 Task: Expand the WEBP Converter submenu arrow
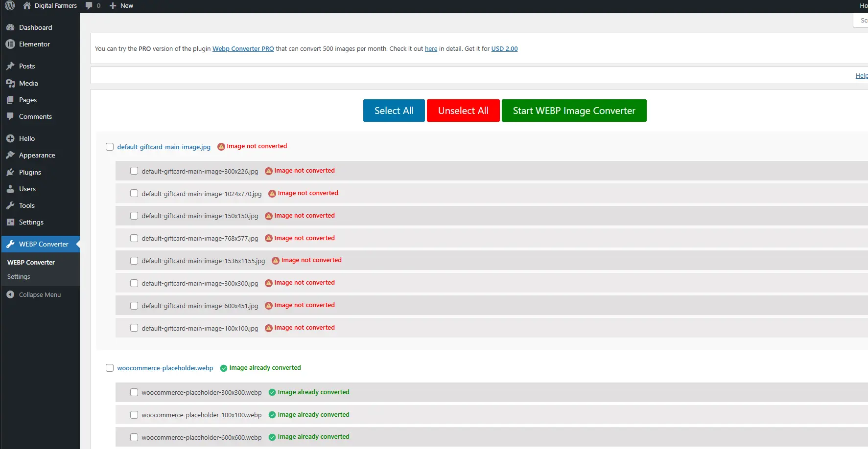click(77, 244)
